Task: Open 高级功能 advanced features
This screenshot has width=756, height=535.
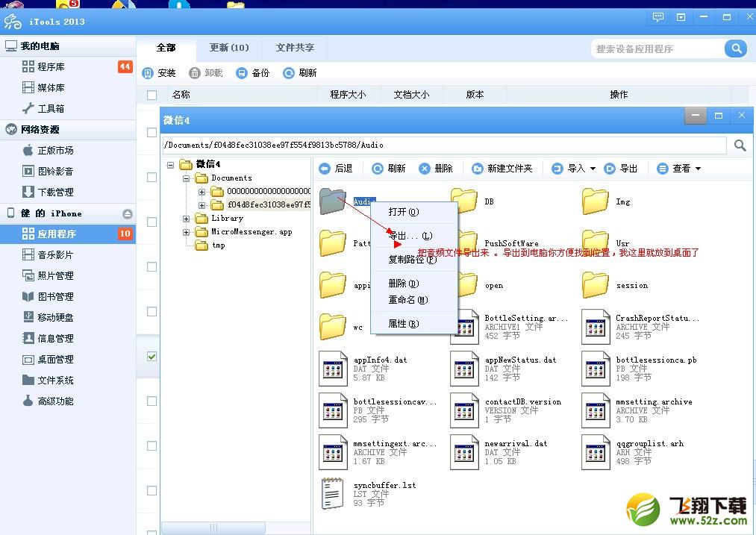Action: tap(67, 401)
